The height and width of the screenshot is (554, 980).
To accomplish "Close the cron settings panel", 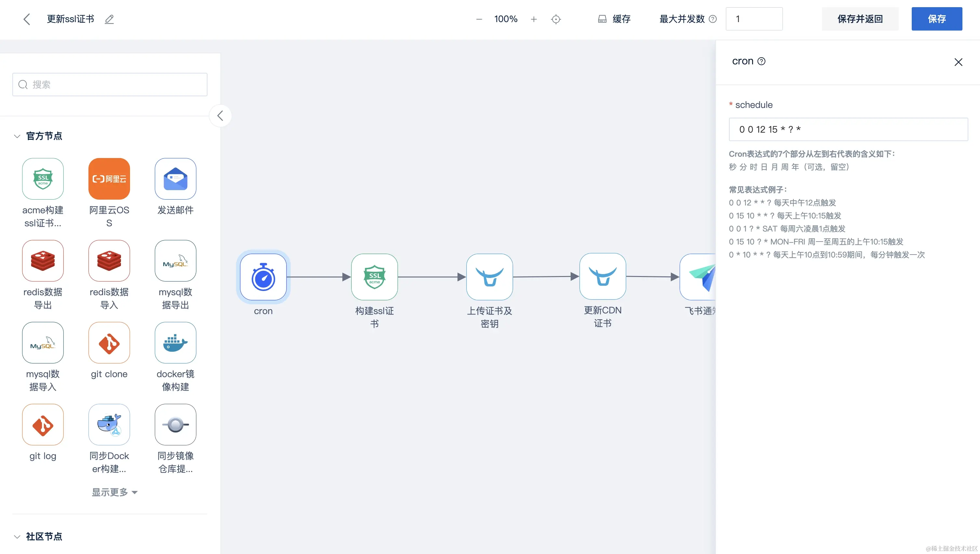I will click(958, 62).
